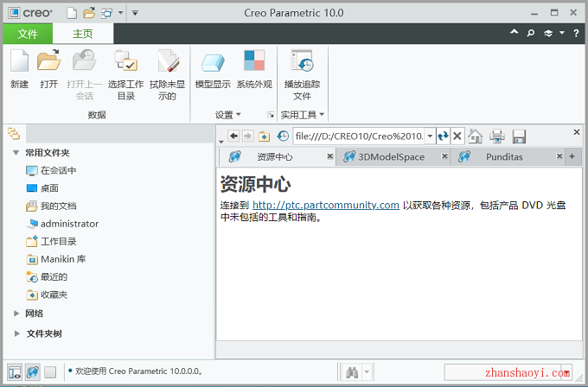Select the 主页 ribbon tab
This screenshot has height=387, width=588.
pyautogui.click(x=83, y=34)
